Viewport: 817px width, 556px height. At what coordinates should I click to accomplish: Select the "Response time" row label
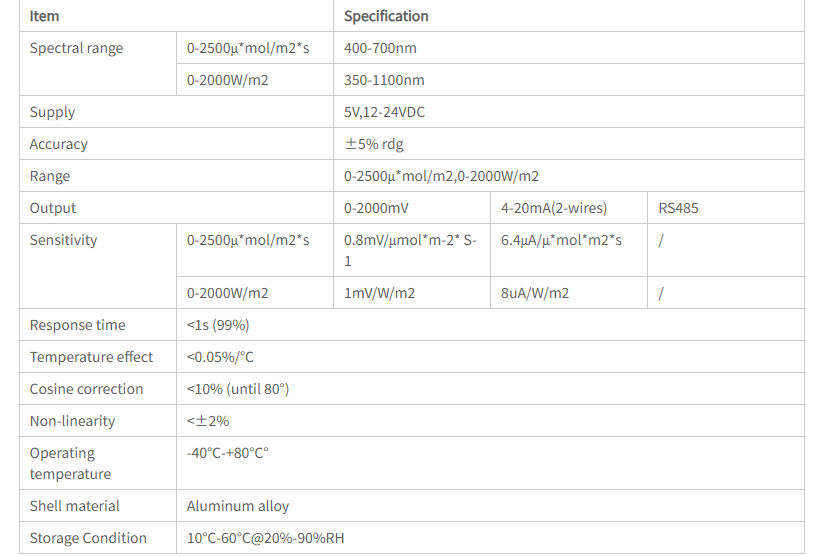78,325
